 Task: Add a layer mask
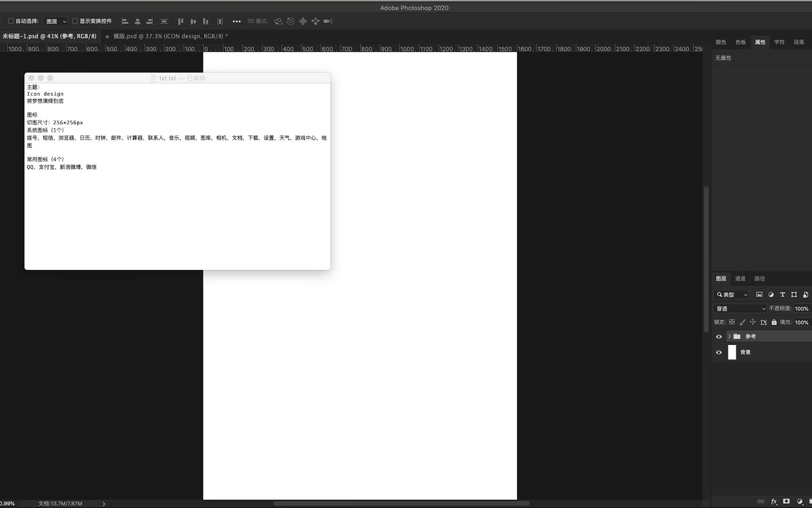point(786,501)
